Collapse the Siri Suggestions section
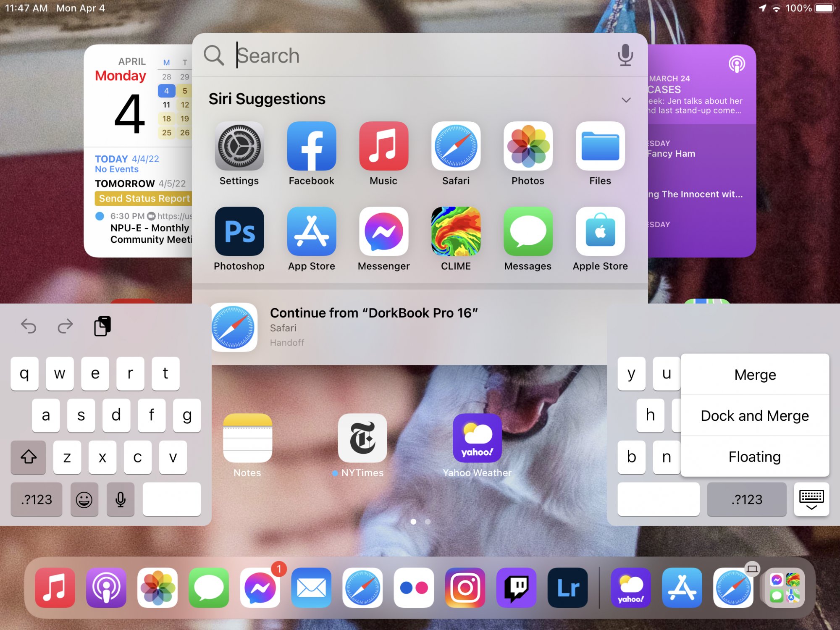Image resolution: width=840 pixels, height=630 pixels. pos(626,100)
